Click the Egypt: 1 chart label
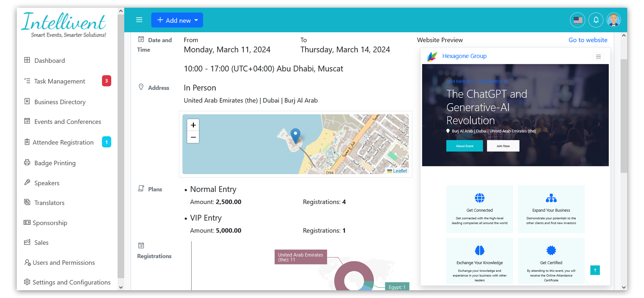This screenshot has width=644, height=298. [397, 287]
